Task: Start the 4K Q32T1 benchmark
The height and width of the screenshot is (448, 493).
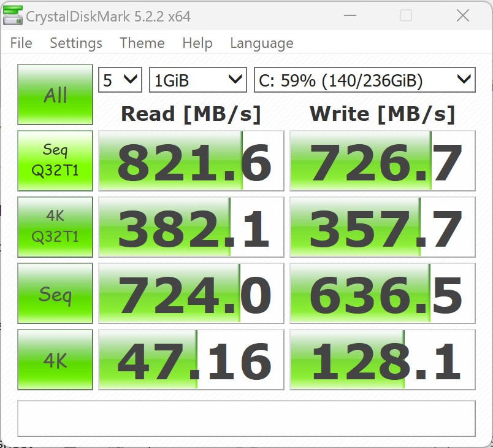Action: coord(55,227)
